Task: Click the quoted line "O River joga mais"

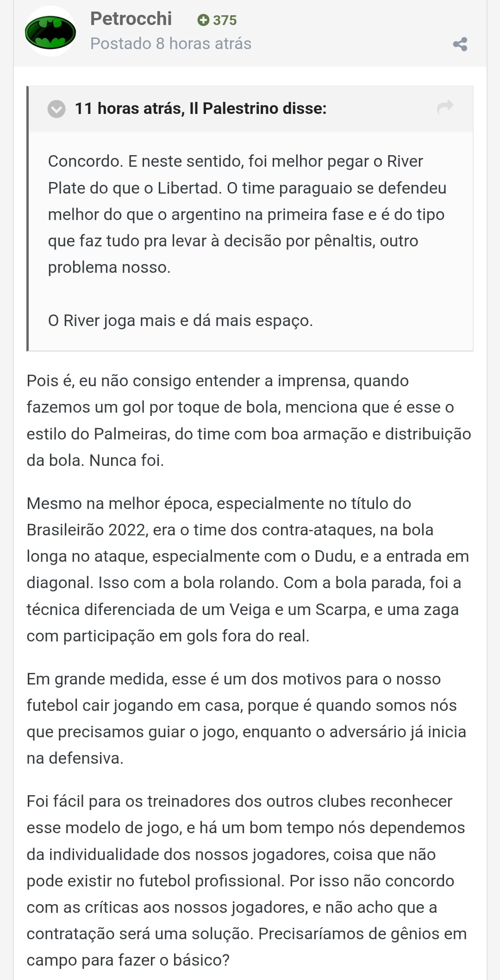Action: click(x=180, y=320)
